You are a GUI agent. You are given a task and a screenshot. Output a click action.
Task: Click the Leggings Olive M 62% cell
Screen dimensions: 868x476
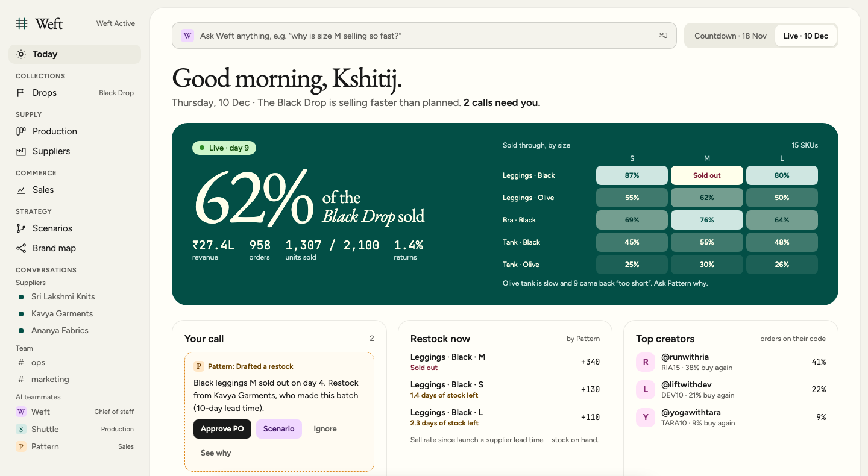tap(707, 198)
